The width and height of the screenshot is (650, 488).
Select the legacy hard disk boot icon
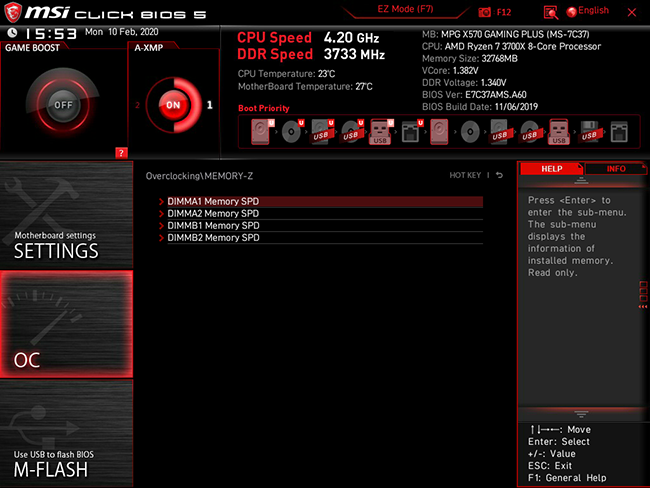pyautogui.click(x=439, y=132)
